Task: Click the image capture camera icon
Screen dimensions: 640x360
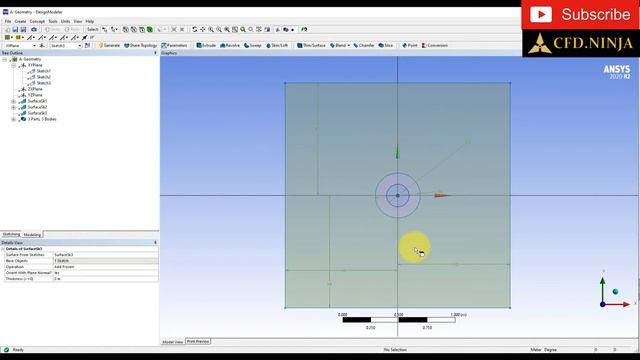Action: (34, 29)
